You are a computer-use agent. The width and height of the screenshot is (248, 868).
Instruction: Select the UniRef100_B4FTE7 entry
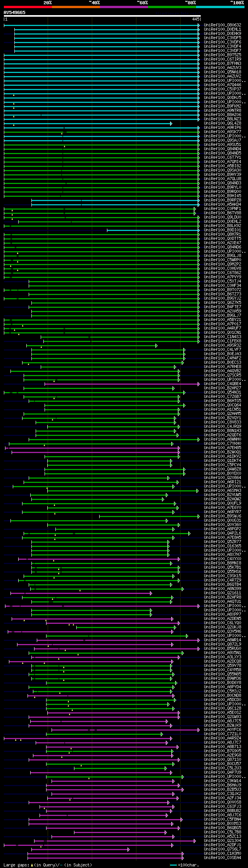(x=222, y=307)
